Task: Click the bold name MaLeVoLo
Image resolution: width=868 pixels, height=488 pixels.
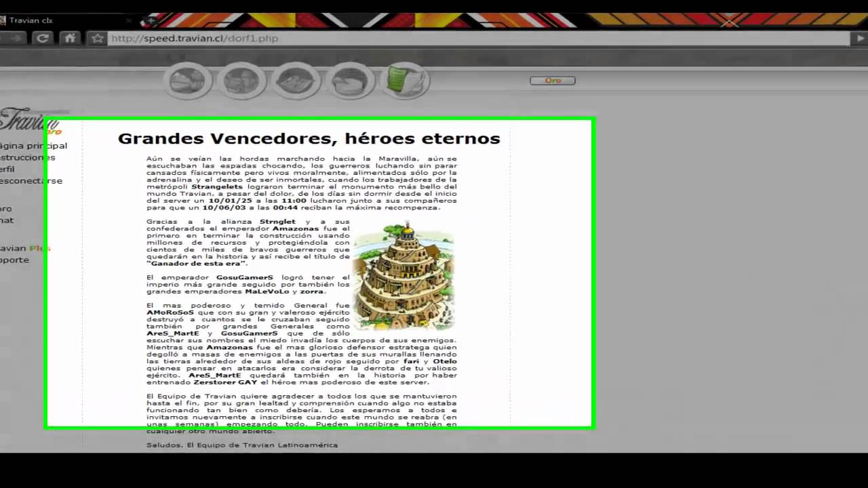Action: pos(267,291)
